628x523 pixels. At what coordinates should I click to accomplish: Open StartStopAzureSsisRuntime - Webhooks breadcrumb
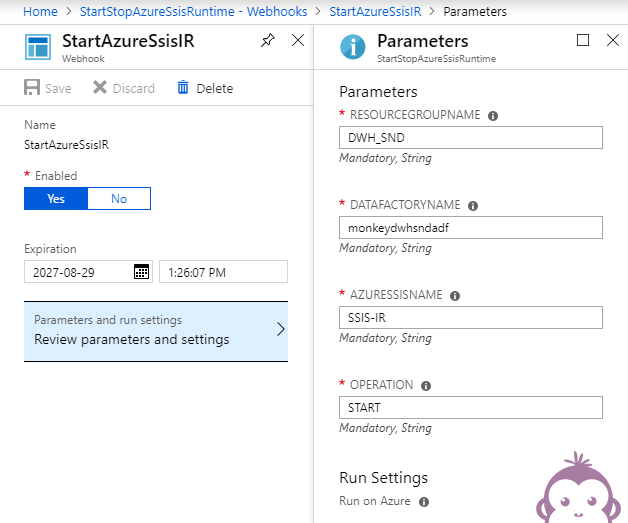pos(193,11)
